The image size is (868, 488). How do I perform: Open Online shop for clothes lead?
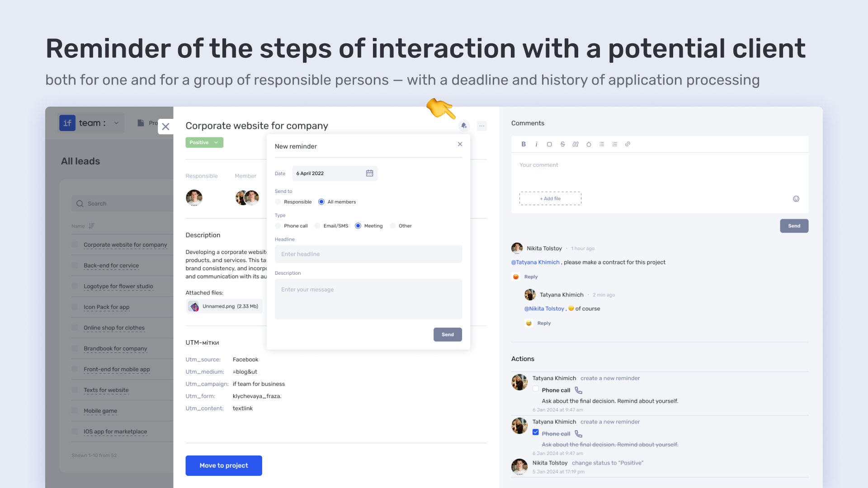click(114, 328)
